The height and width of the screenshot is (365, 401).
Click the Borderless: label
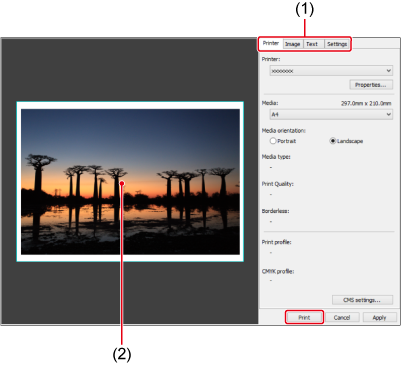[275, 211]
